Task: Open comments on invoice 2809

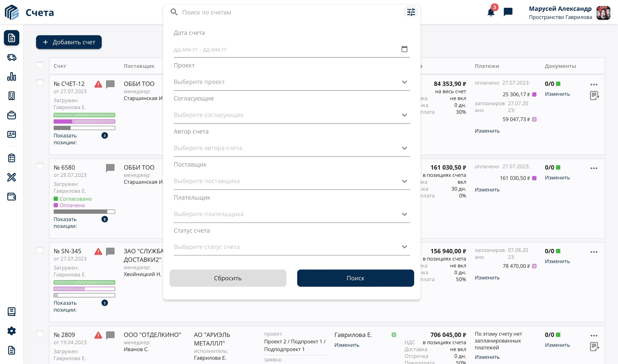Action: point(110,335)
